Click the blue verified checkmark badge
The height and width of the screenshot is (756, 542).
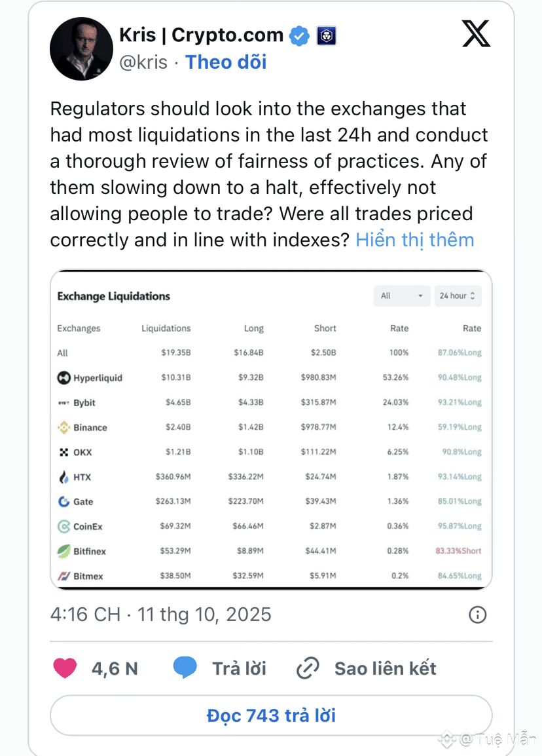tap(299, 35)
